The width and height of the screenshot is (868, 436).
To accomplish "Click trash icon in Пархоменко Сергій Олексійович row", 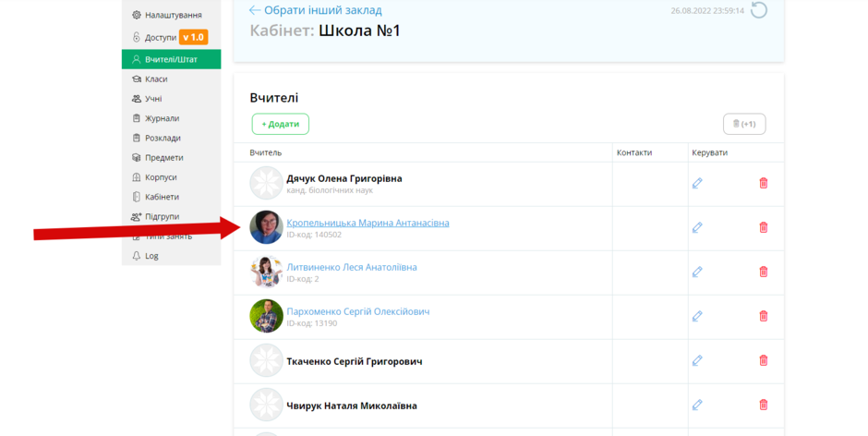I will pos(764,316).
